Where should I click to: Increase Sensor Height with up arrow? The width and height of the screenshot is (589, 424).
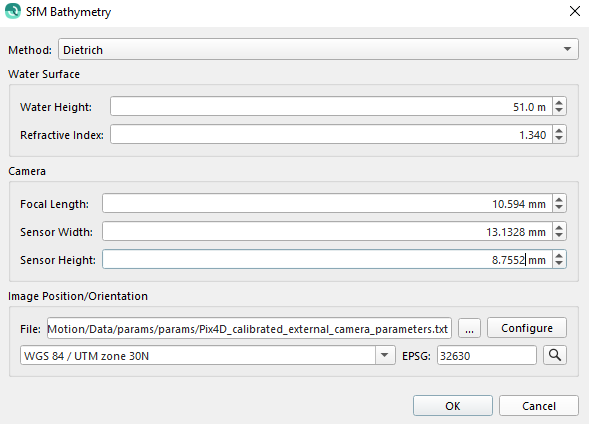(x=559, y=255)
